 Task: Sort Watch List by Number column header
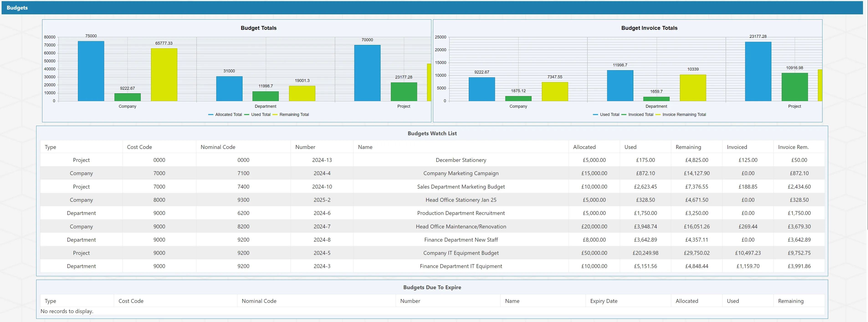pyautogui.click(x=322, y=147)
